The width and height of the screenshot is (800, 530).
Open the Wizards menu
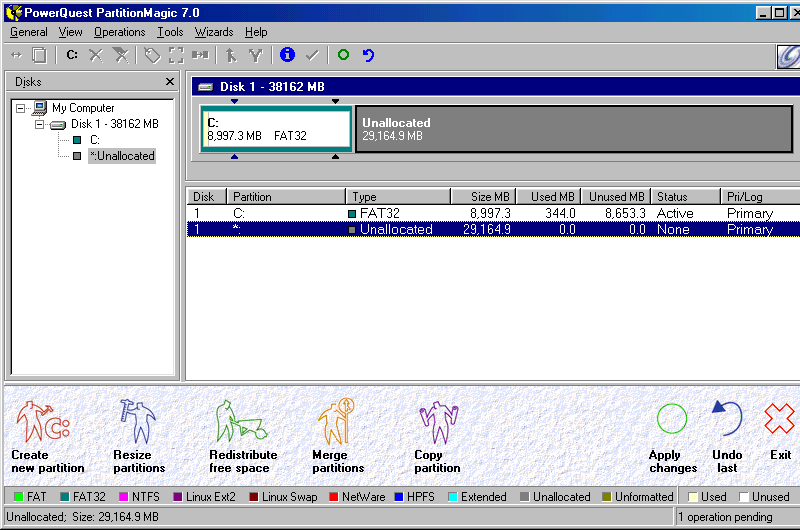pyautogui.click(x=213, y=32)
